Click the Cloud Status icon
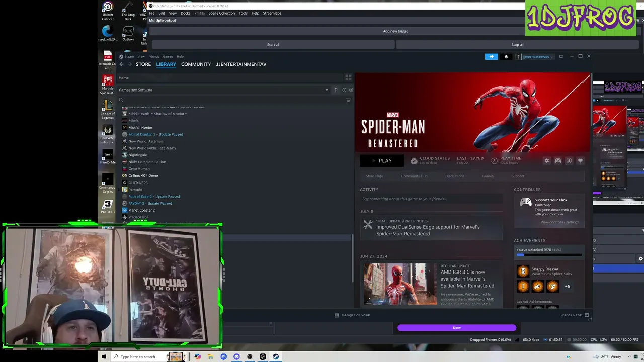The width and height of the screenshot is (644, 362). [414, 161]
